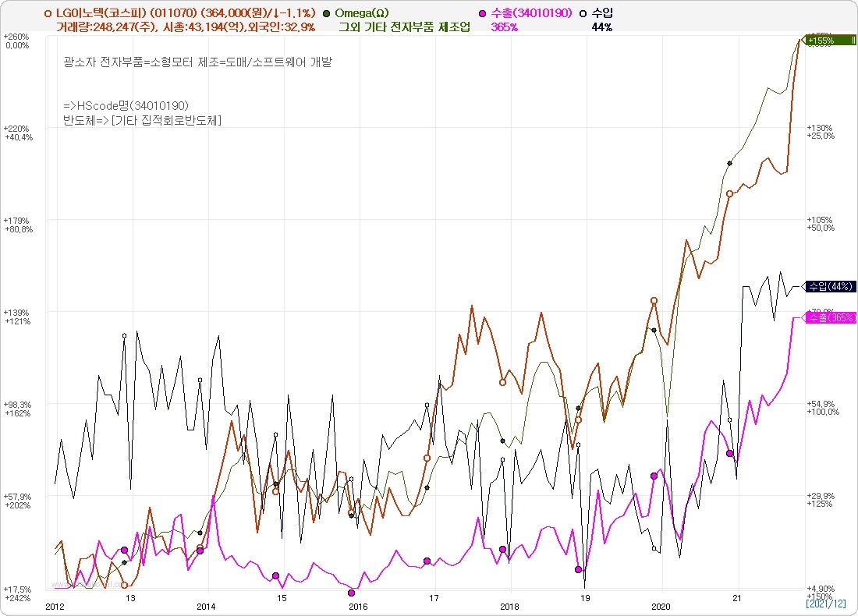Select the 2014 year on the x-axis

pos(206,606)
